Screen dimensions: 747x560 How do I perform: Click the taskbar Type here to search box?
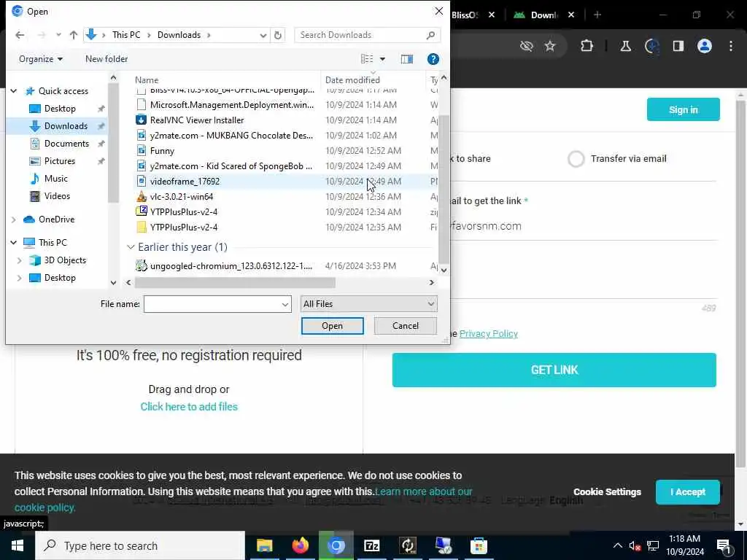[x=140, y=545]
